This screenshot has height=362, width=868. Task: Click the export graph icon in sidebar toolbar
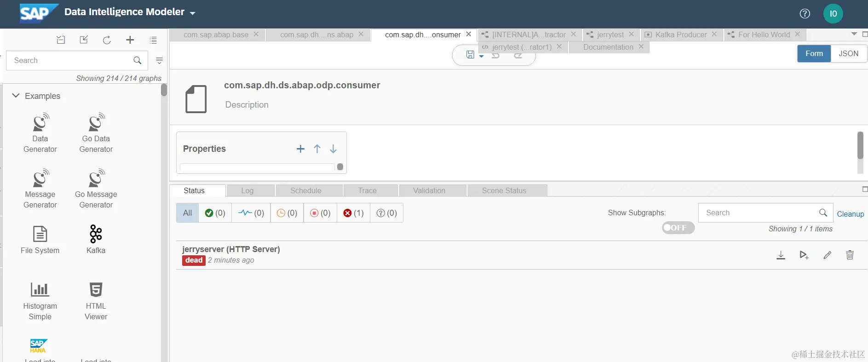[84, 40]
